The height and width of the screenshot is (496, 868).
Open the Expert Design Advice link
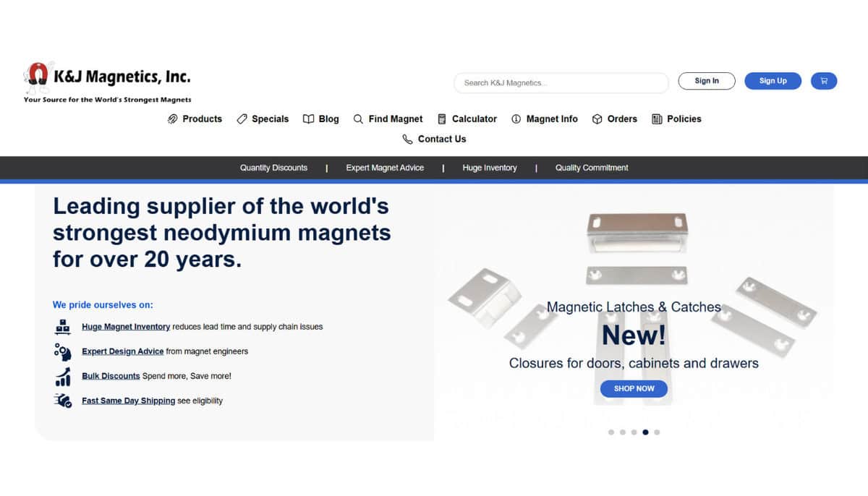pos(122,351)
